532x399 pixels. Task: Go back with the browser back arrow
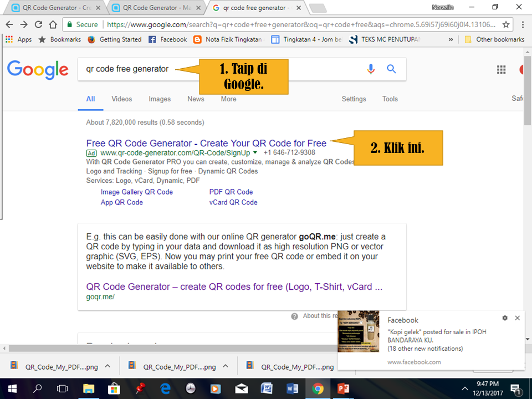click(9, 24)
